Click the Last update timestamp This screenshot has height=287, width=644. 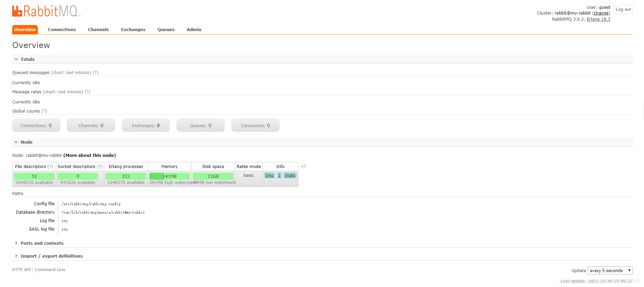(x=597, y=281)
